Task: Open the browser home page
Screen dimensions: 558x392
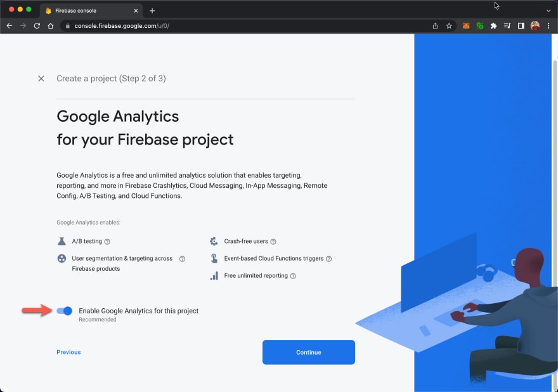Action: click(x=51, y=25)
